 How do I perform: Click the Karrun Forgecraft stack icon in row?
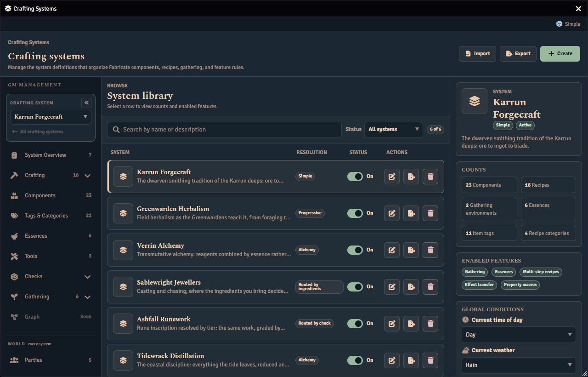tap(123, 177)
